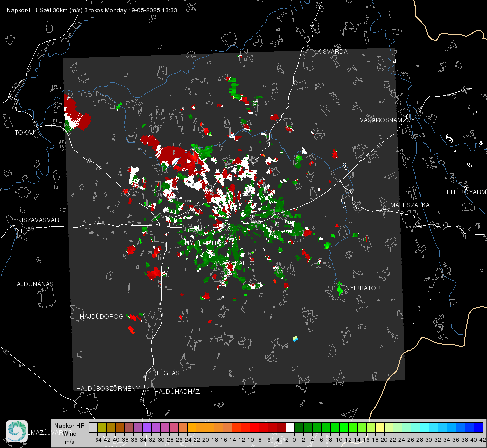The width and height of the screenshot is (487, 448).
Task: Click the Napkor-HR Wind m/s legend title
Action: (x=69, y=433)
